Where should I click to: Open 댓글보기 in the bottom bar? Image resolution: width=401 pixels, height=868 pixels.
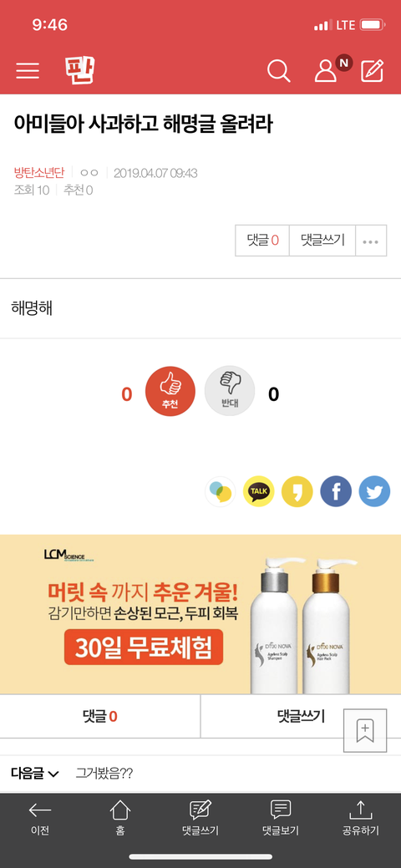(x=280, y=818)
